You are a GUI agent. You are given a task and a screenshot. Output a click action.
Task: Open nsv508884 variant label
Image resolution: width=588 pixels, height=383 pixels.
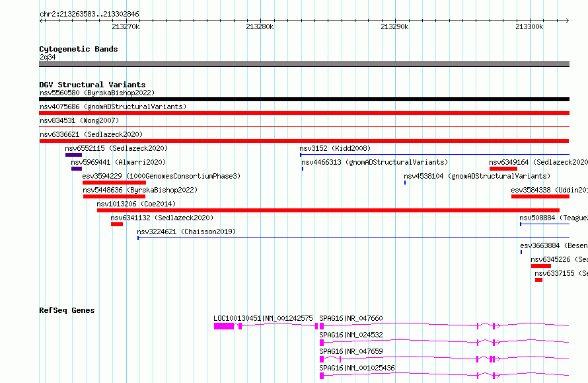pos(554,218)
